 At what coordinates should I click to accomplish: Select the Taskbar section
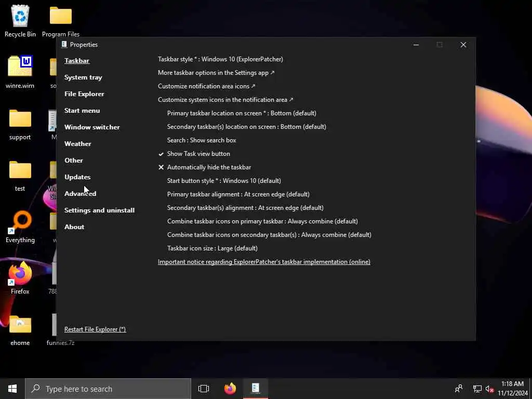(x=77, y=61)
